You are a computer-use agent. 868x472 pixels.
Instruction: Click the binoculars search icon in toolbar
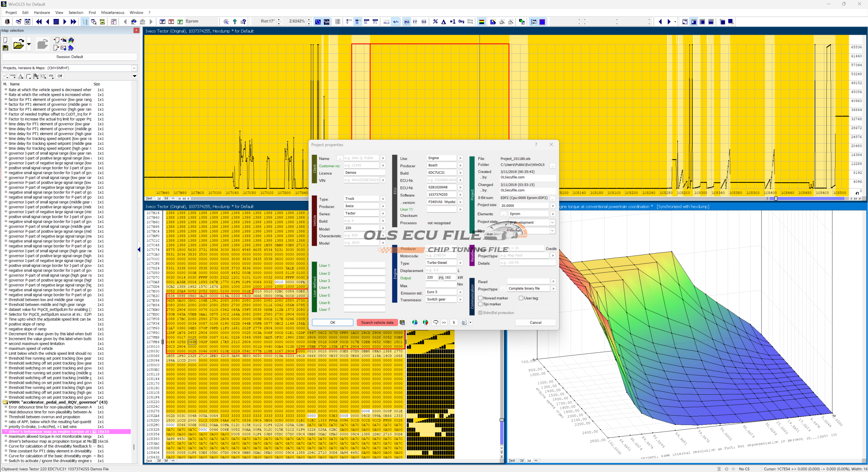click(134, 22)
